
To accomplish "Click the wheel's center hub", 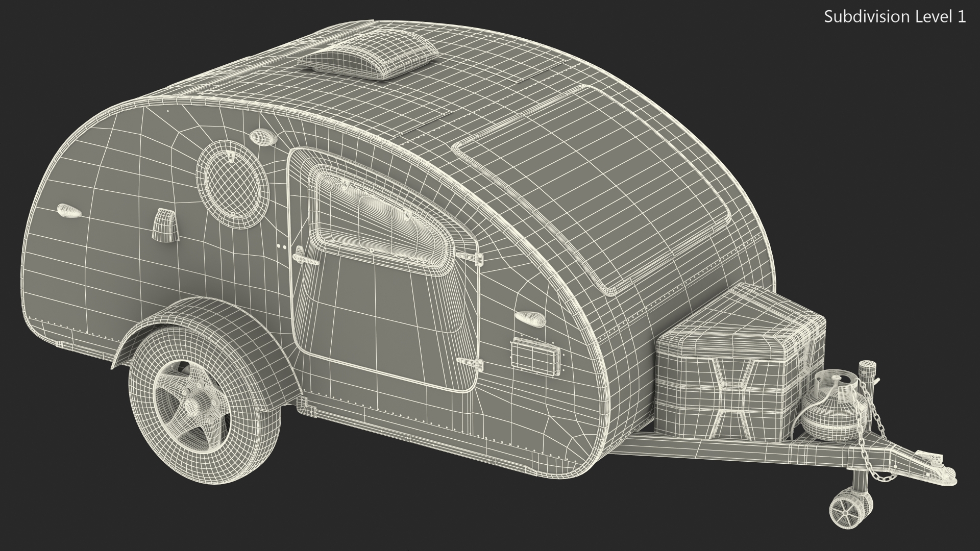I will click(x=193, y=405).
